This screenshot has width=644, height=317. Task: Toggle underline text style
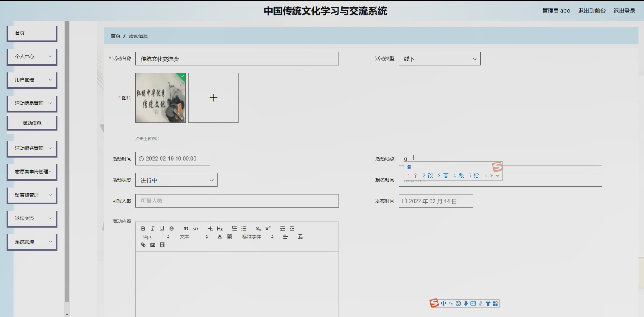click(162, 228)
